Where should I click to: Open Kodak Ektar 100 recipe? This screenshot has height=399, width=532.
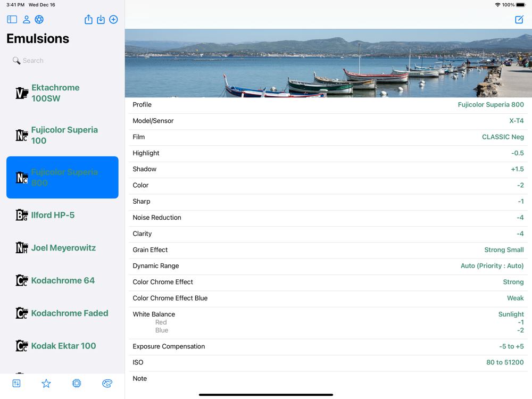[x=62, y=346]
